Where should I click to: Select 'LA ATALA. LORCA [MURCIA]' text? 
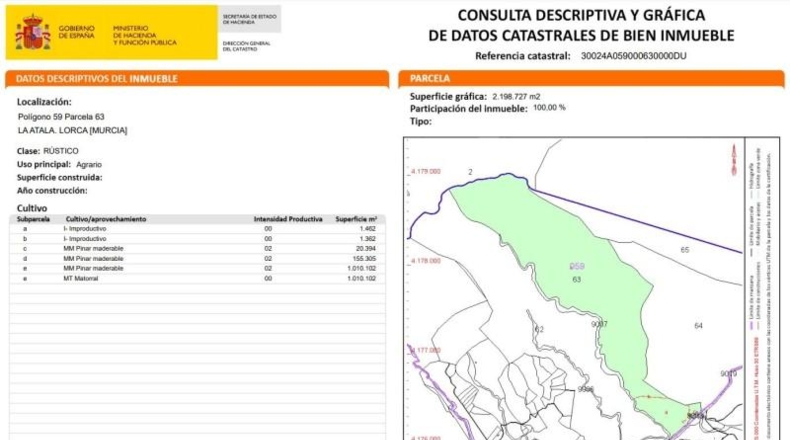pyautogui.click(x=73, y=131)
